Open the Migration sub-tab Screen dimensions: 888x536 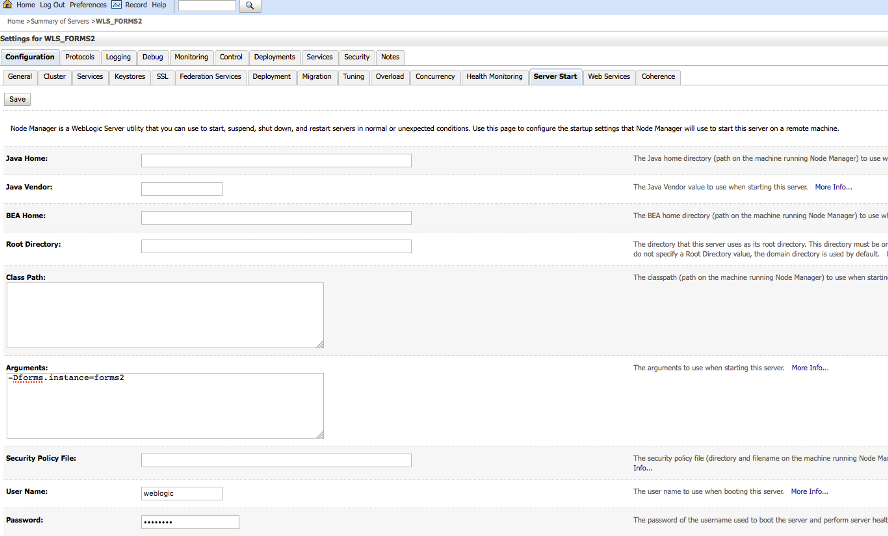(317, 77)
